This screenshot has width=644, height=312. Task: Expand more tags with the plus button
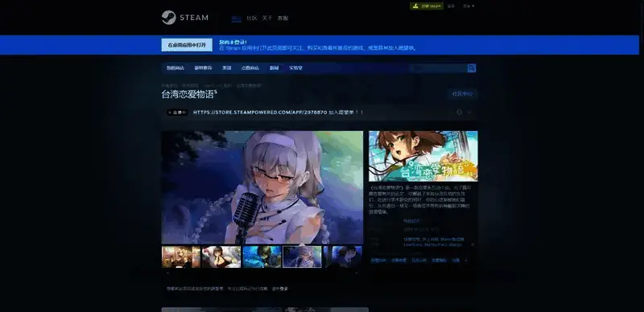click(466, 261)
